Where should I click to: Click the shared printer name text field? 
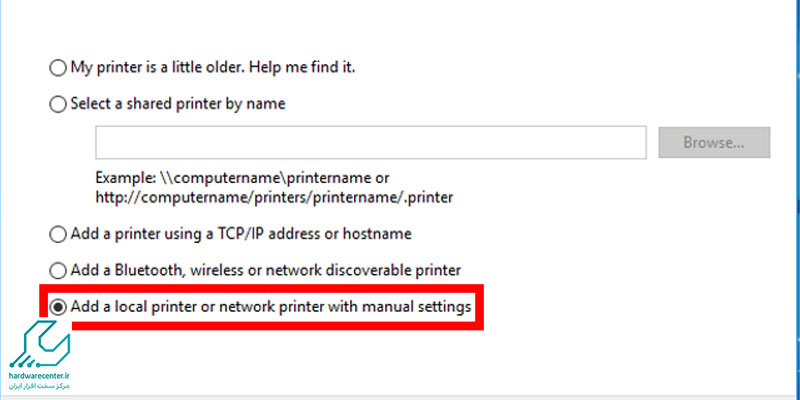371,142
